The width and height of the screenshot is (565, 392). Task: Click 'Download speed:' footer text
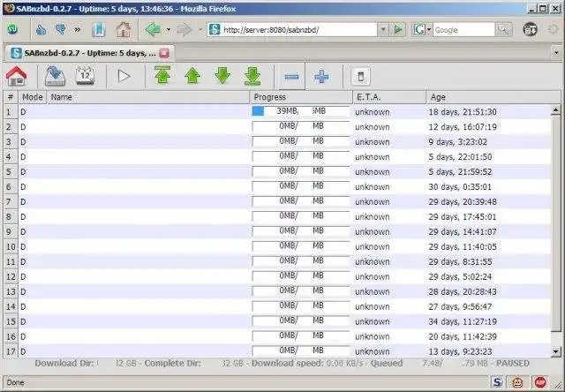point(287,363)
